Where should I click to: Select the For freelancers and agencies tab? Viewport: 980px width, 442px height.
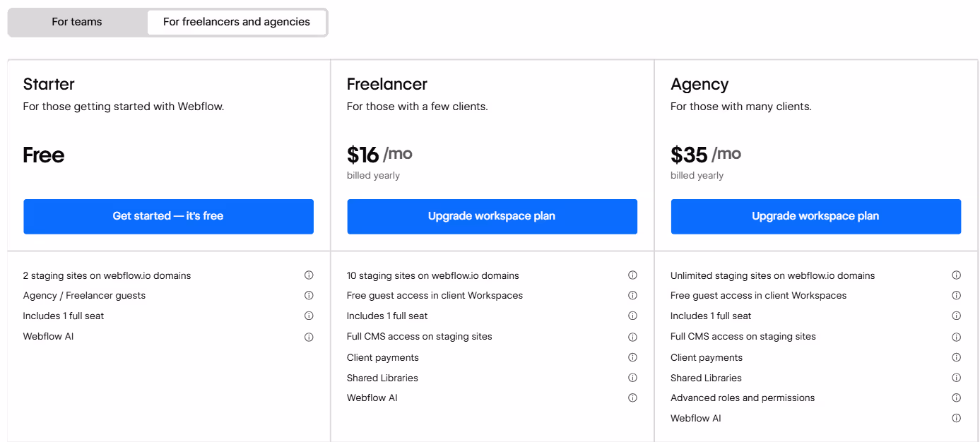point(237,22)
